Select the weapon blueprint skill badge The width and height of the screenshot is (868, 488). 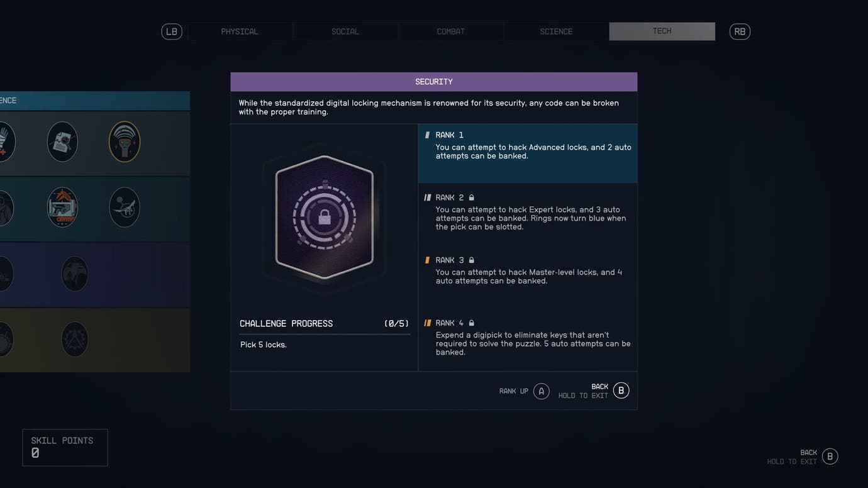pyautogui.click(x=62, y=207)
